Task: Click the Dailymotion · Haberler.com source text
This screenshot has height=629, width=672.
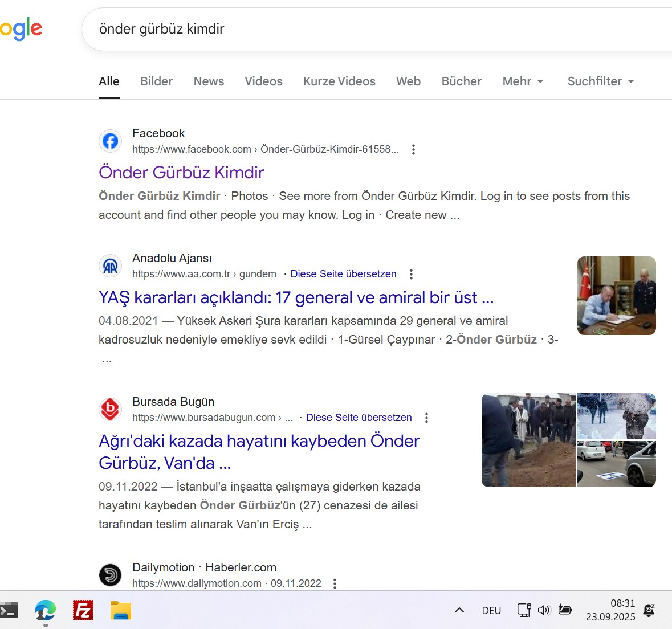Action: pyautogui.click(x=204, y=567)
